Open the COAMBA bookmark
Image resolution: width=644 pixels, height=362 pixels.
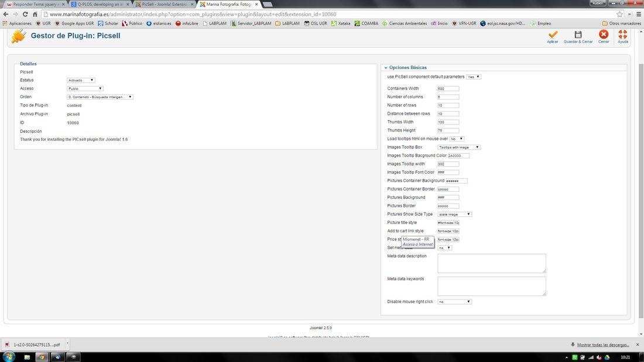click(366, 23)
